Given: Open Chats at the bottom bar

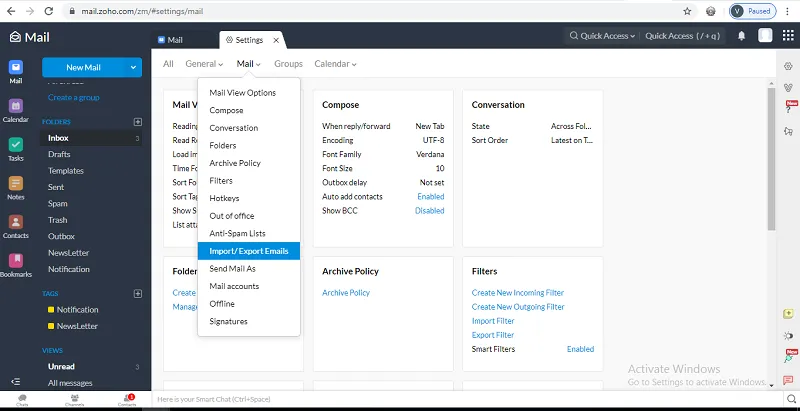Looking at the screenshot, I should click(x=22, y=399).
